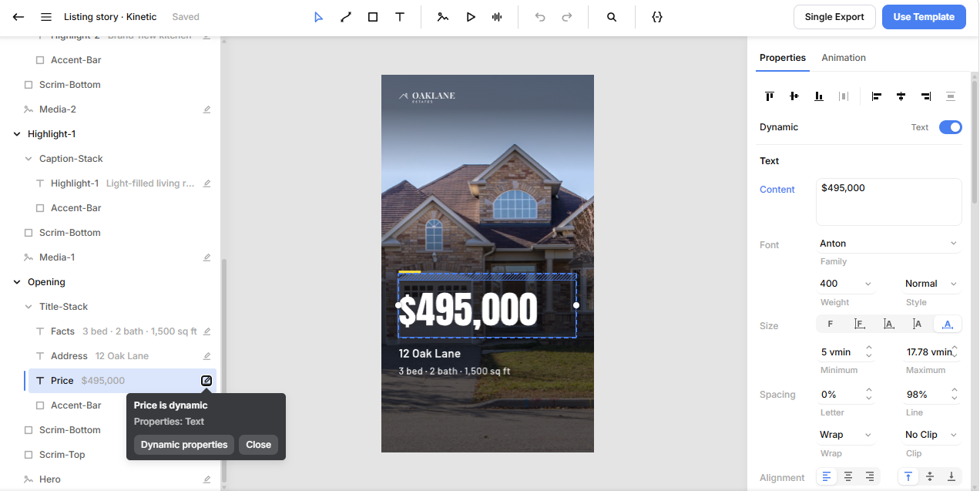Toggle the Dynamic Text switch off

951,127
